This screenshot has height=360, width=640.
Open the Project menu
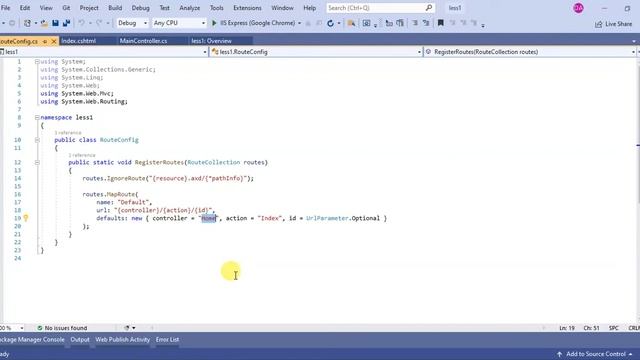coord(89,8)
